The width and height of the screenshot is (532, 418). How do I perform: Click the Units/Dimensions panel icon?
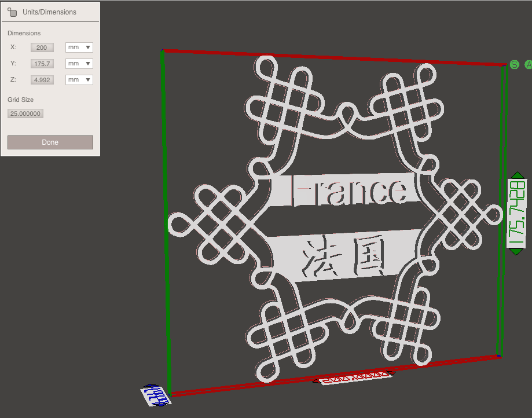pyautogui.click(x=12, y=12)
